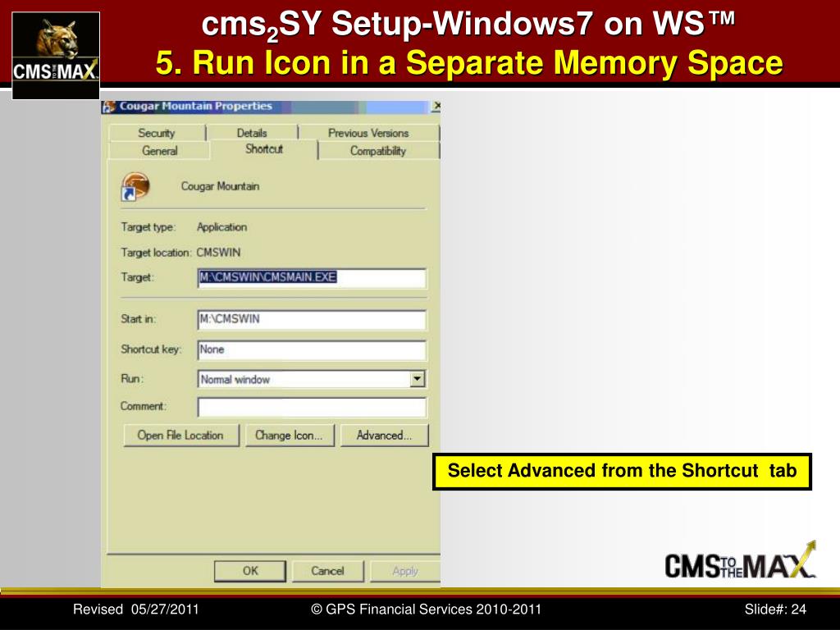Click the properties window title bar icon

[x=109, y=107]
